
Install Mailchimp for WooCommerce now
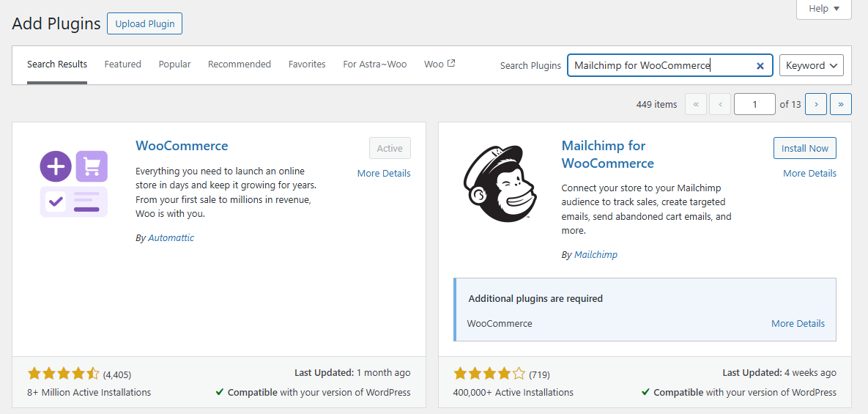(x=805, y=148)
